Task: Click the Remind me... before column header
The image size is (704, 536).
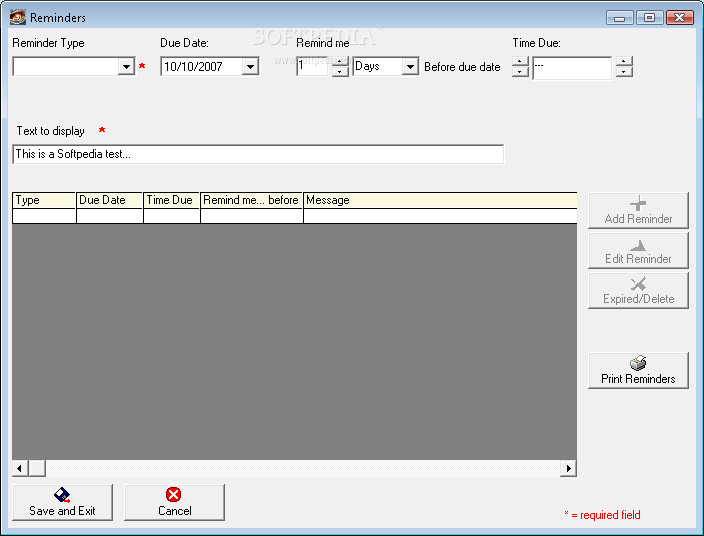Action: click(251, 200)
